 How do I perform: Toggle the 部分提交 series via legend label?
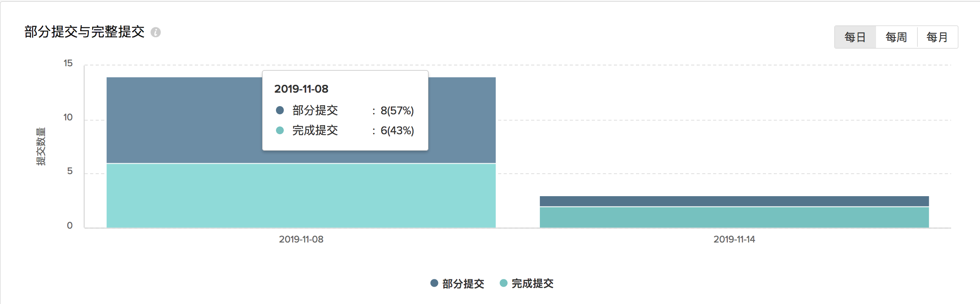coord(463,284)
